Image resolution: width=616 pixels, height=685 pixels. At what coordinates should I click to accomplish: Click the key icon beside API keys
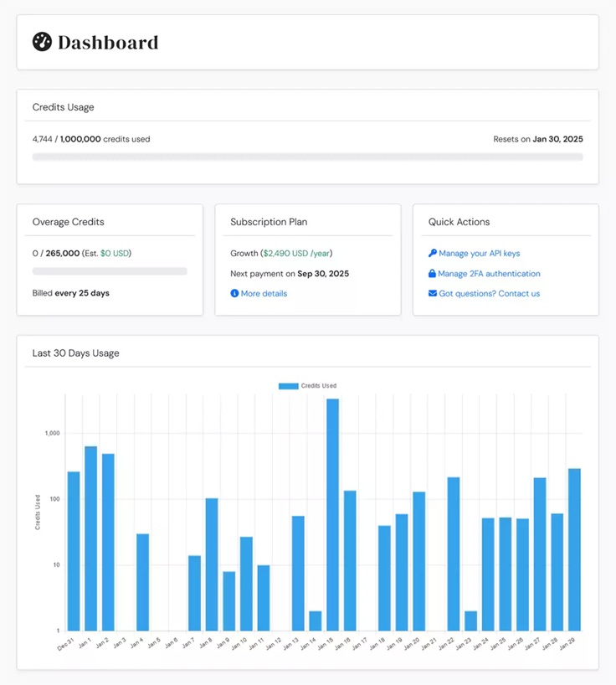pos(432,253)
